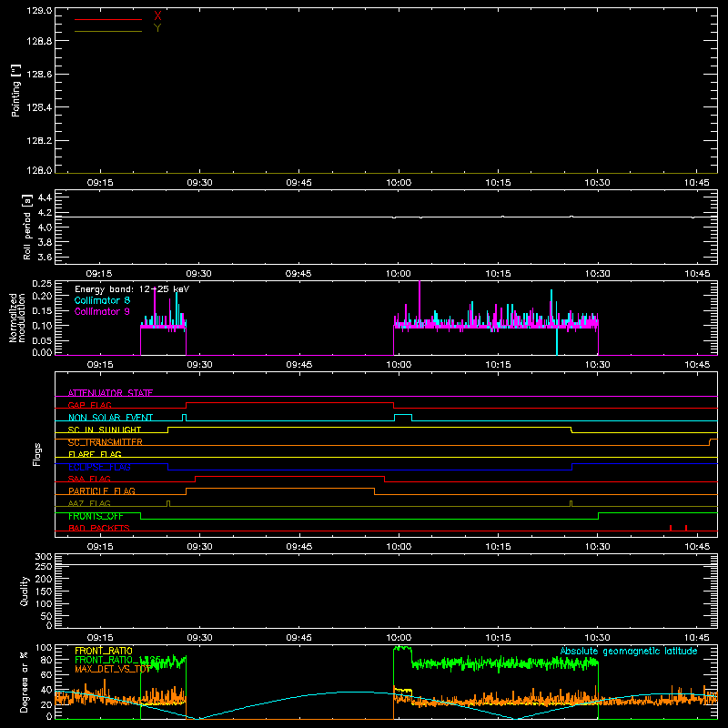Screen dimensions: 728x728
Task: Click the 129.0 tick label
Action: (x=39, y=10)
